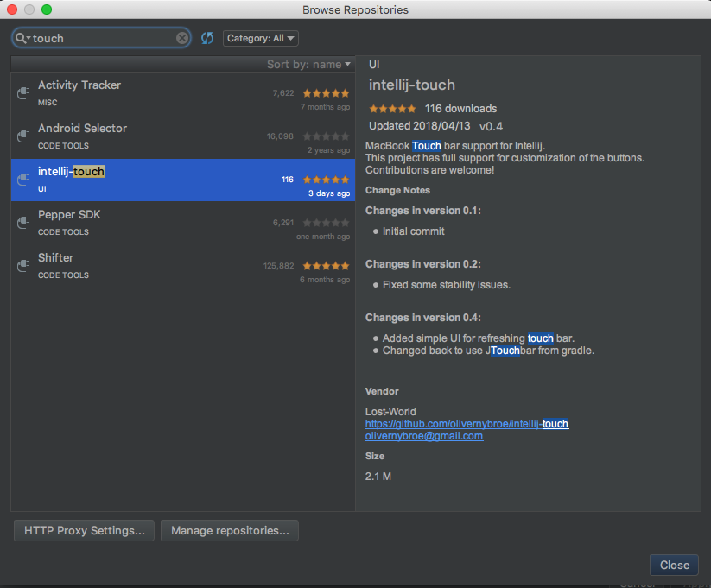Click Pepper SDK star rating
Viewport: 711px width, 588px height.
(326, 223)
